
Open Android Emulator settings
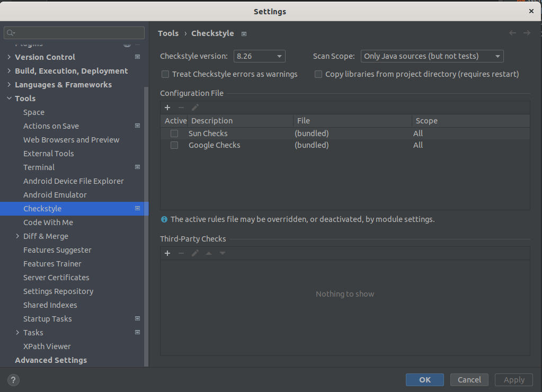[x=55, y=195]
